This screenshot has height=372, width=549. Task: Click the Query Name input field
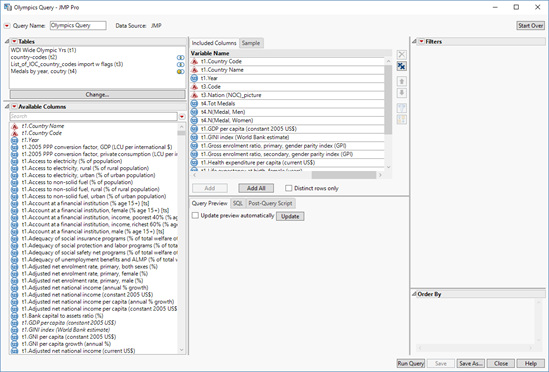pos(78,26)
